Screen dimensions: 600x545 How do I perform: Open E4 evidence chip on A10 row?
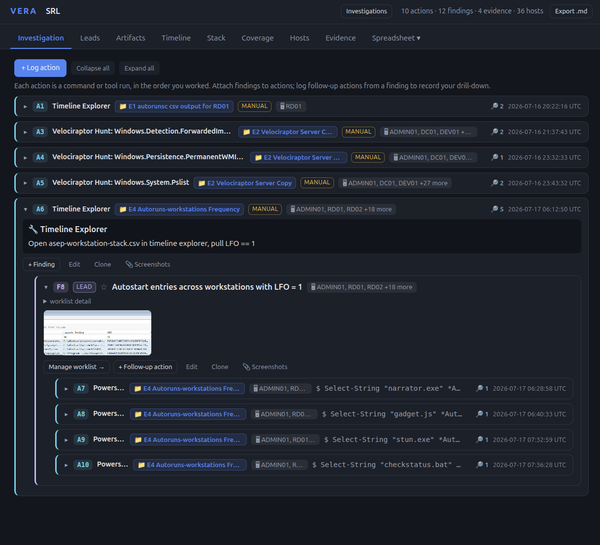coord(190,465)
